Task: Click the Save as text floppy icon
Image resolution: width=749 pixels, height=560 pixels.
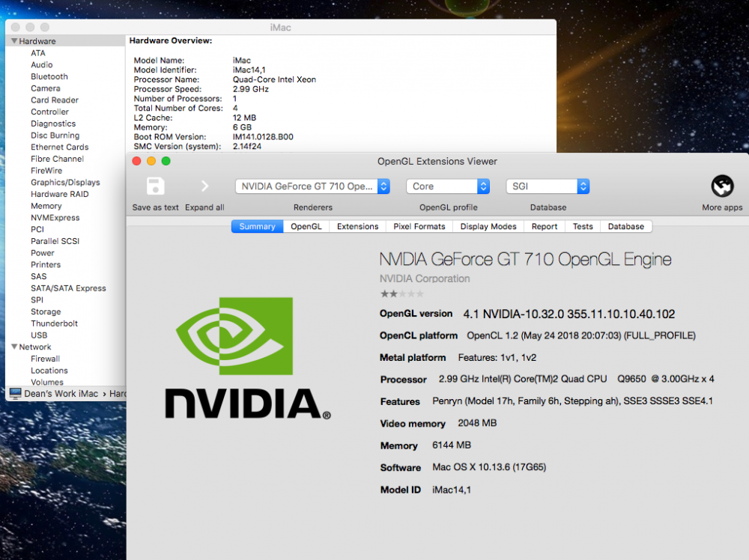Action: (x=155, y=186)
